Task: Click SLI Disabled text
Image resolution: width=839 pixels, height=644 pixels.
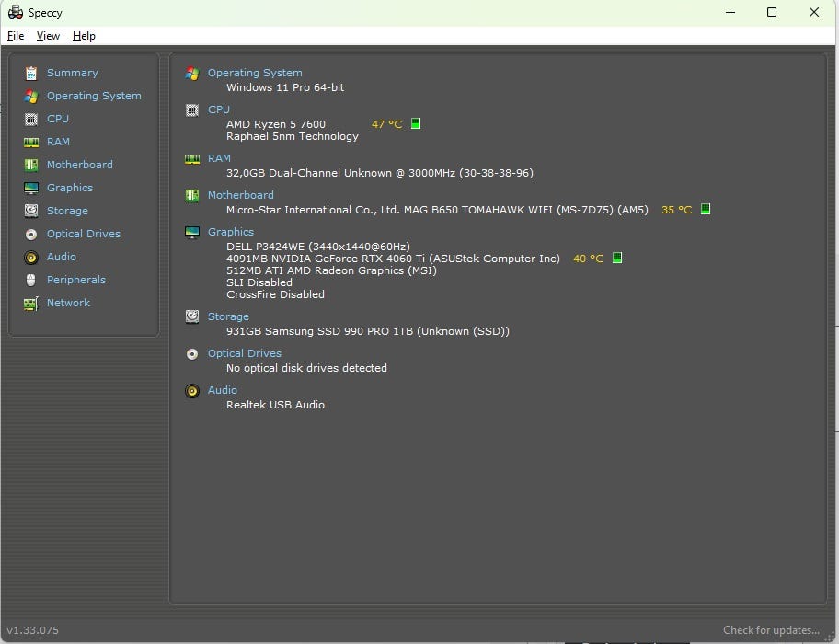Action: (x=259, y=282)
